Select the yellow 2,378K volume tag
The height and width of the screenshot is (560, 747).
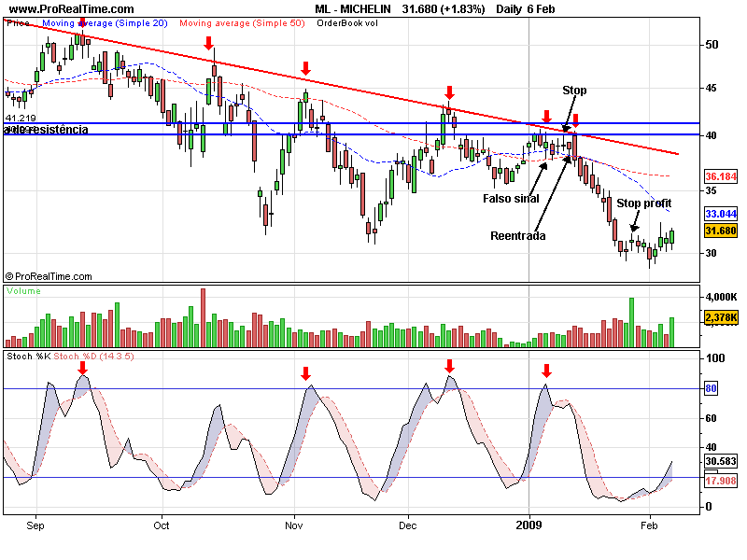tap(721, 317)
